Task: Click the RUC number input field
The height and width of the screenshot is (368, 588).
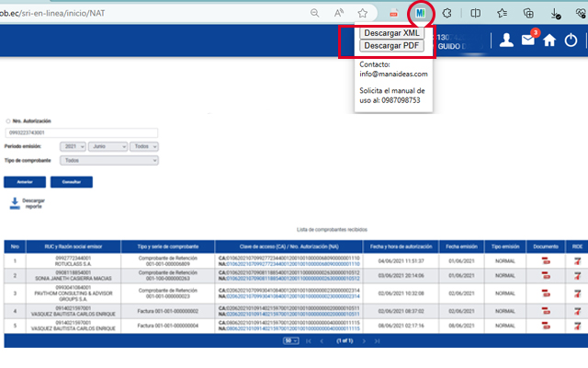Action: pos(82,132)
